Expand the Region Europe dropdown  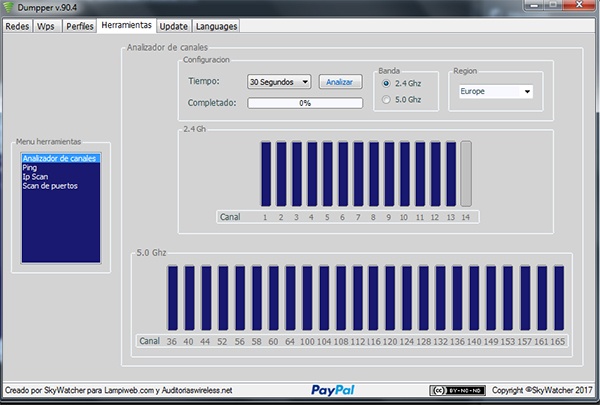(496, 91)
